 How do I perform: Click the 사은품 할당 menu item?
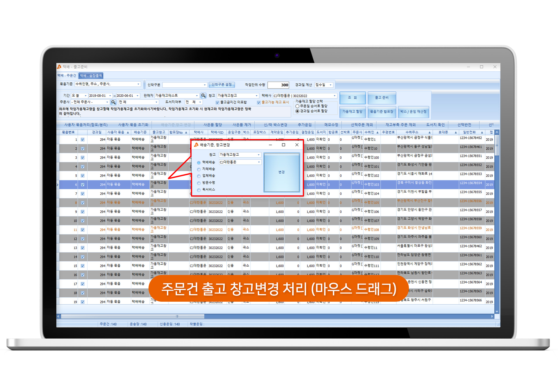pos(212,125)
